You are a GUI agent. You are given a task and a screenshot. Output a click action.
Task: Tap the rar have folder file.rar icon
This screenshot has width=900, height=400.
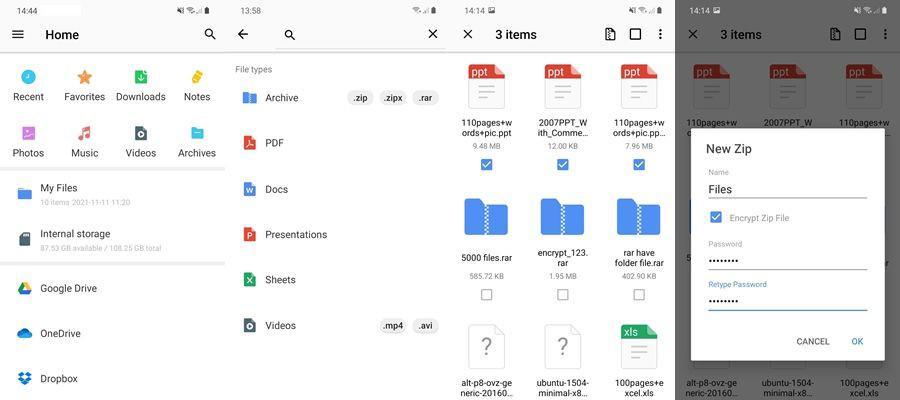[x=639, y=217]
